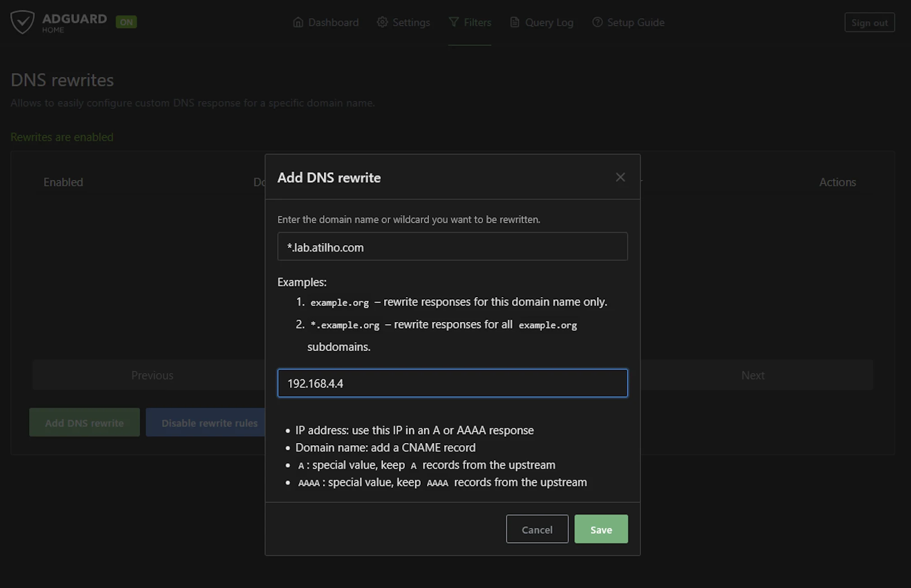Cancel the Add DNS rewrite dialog

click(537, 529)
